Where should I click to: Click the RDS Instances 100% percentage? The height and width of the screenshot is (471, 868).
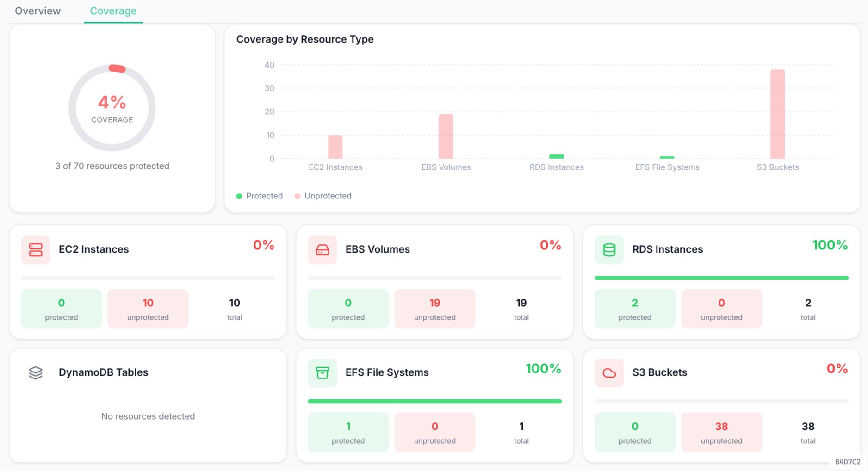[830, 245]
